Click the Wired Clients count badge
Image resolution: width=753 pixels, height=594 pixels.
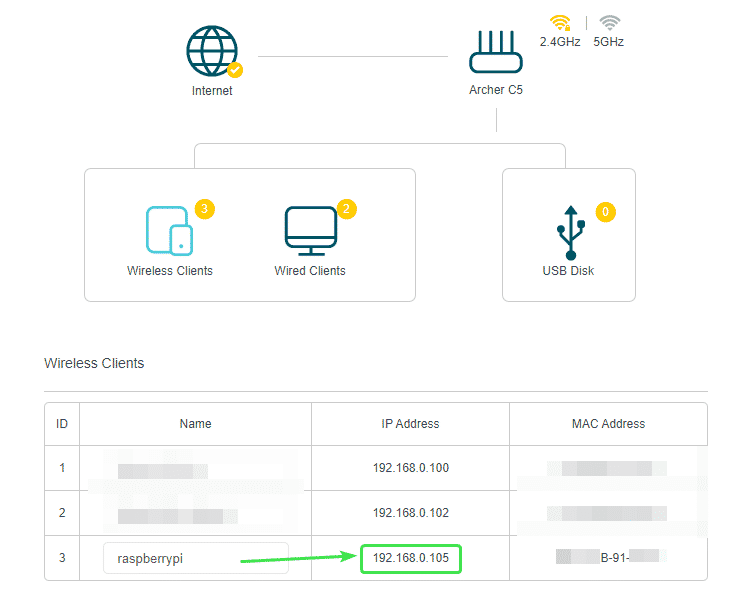coord(347,209)
